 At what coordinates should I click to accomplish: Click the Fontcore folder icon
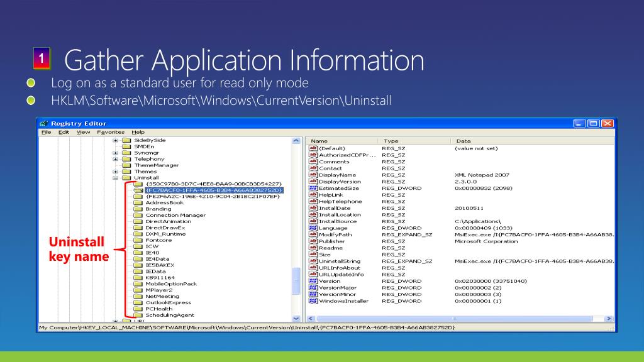[138, 240]
